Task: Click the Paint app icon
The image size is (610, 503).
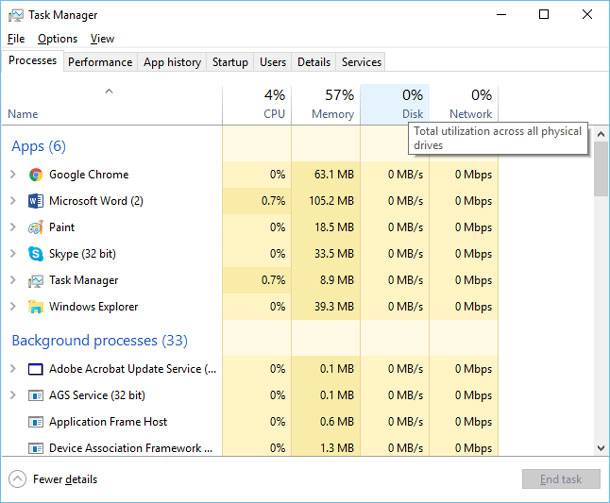Action: (35, 228)
